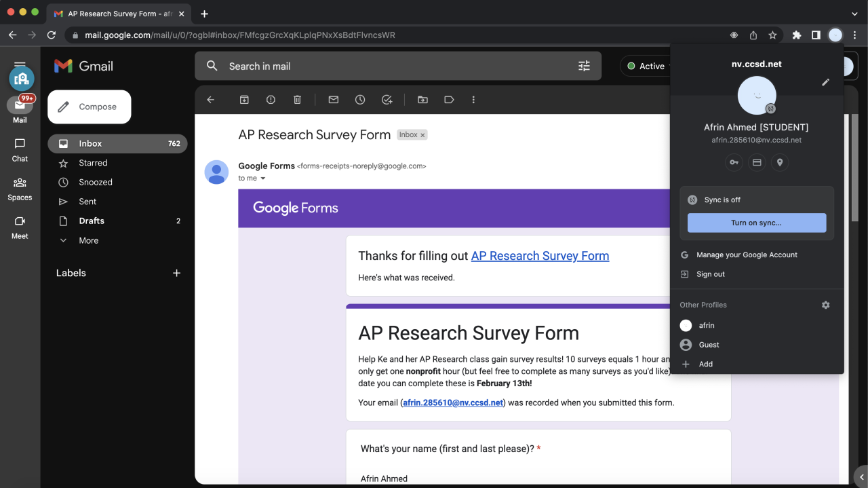The height and width of the screenshot is (488, 868).
Task: Switch to the afrin profile
Action: click(757, 325)
